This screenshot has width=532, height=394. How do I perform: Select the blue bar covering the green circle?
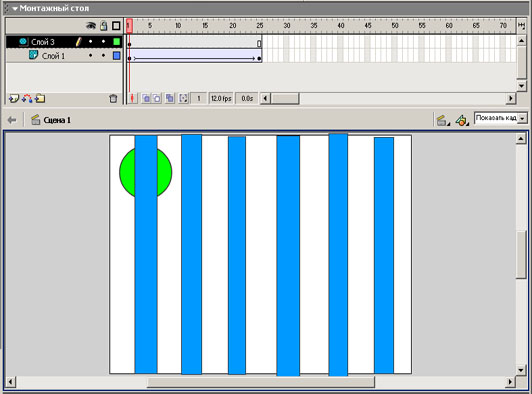coord(146,255)
